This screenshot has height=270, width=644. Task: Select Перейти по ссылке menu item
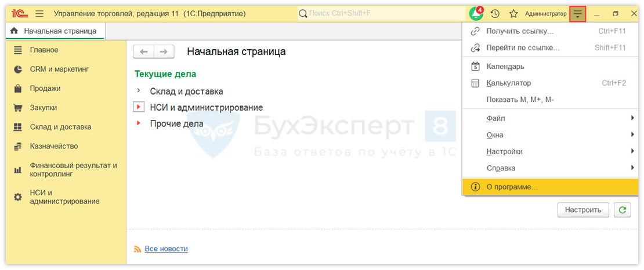[551, 48]
